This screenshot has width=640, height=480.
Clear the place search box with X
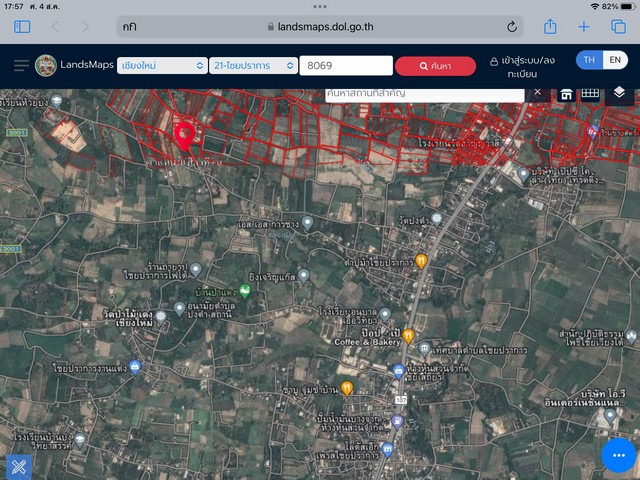click(536, 92)
